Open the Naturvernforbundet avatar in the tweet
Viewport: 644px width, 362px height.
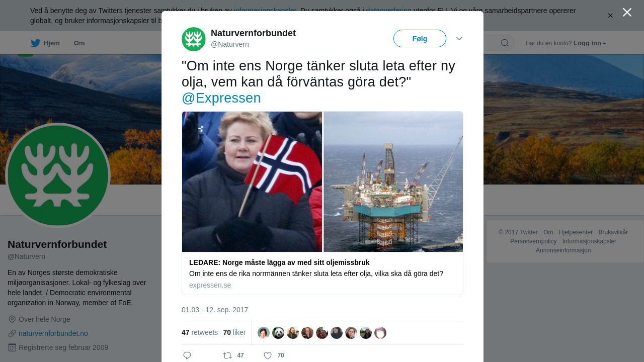tap(194, 39)
